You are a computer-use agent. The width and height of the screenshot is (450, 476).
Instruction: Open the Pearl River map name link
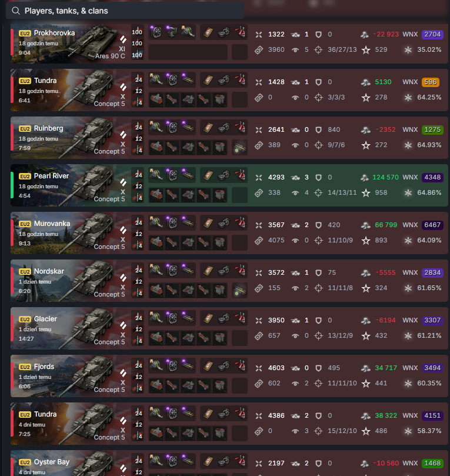51,176
